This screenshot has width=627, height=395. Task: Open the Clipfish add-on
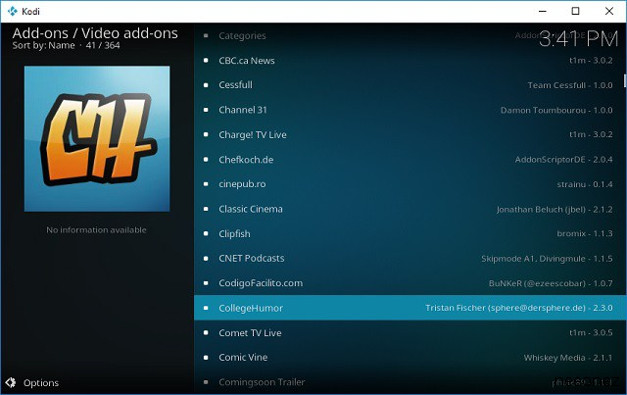(x=410, y=234)
